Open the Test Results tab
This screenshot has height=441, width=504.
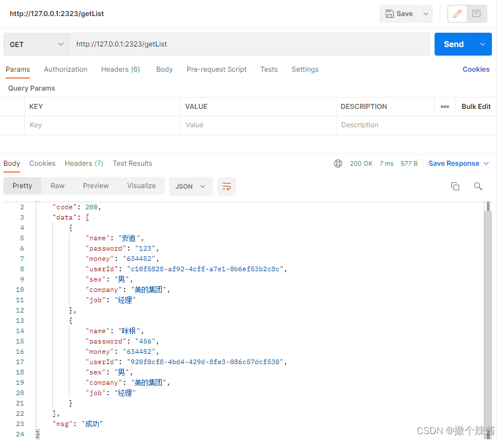[133, 163]
